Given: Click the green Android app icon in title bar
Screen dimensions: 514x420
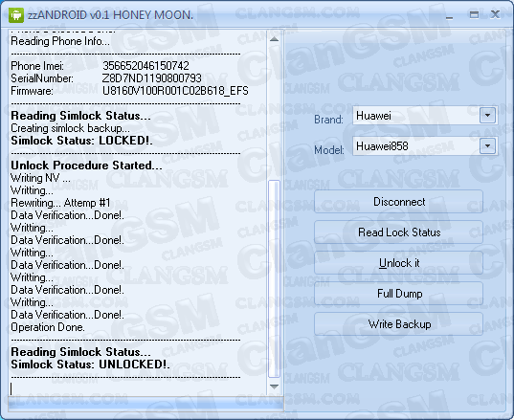Looking at the screenshot, I should point(16,15).
